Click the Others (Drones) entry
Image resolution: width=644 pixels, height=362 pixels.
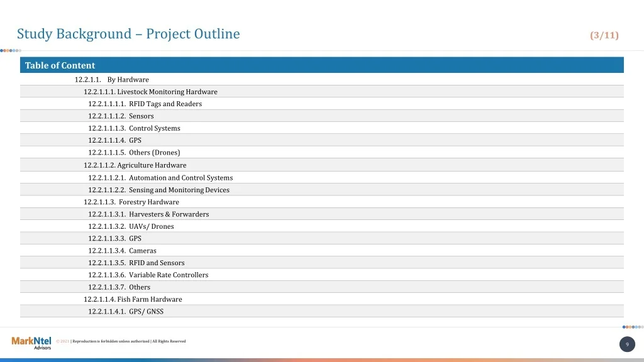[134, 153]
